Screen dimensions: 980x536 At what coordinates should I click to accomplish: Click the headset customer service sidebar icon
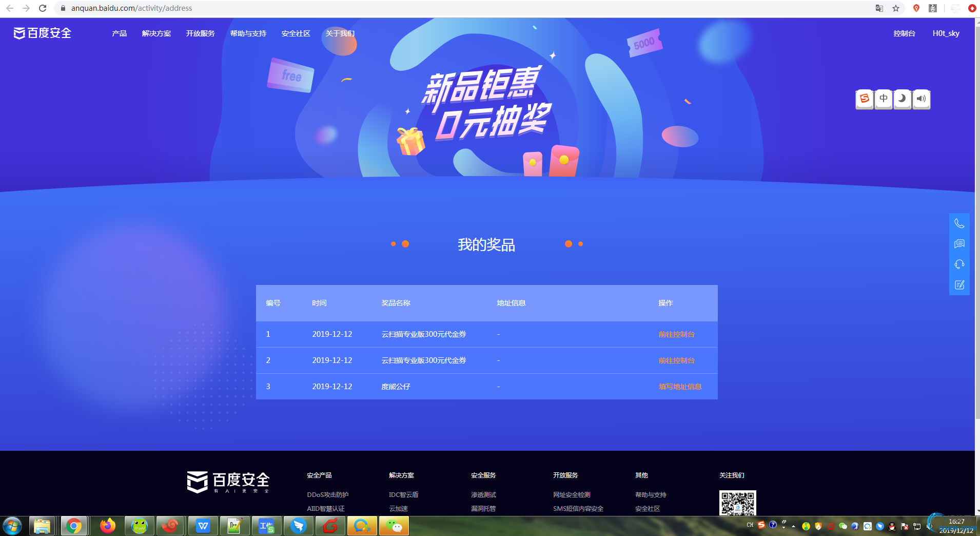point(959,264)
